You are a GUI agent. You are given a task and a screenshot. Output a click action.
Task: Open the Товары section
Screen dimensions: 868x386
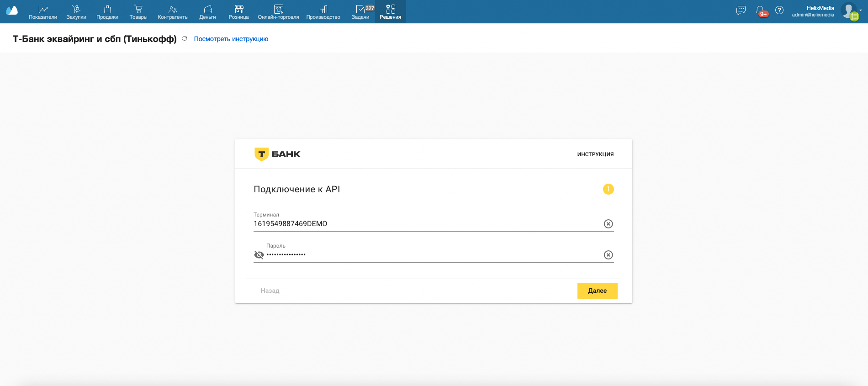(138, 12)
